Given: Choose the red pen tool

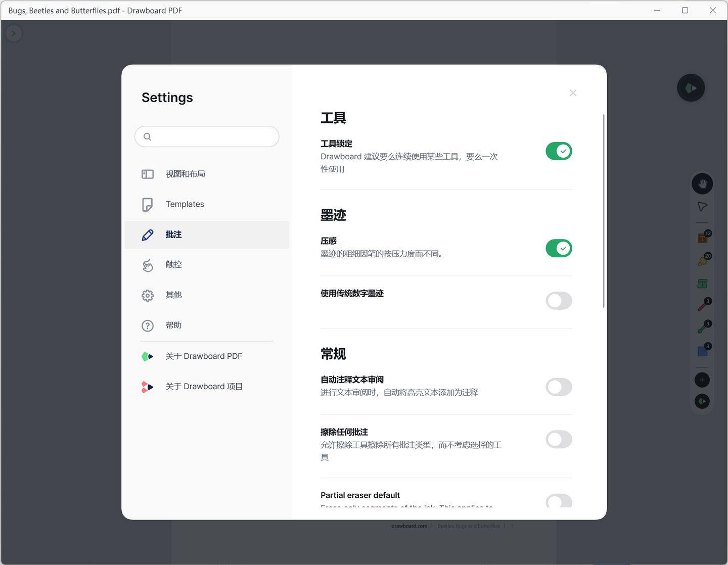Looking at the screenshot, I should (x=702, y=305).
